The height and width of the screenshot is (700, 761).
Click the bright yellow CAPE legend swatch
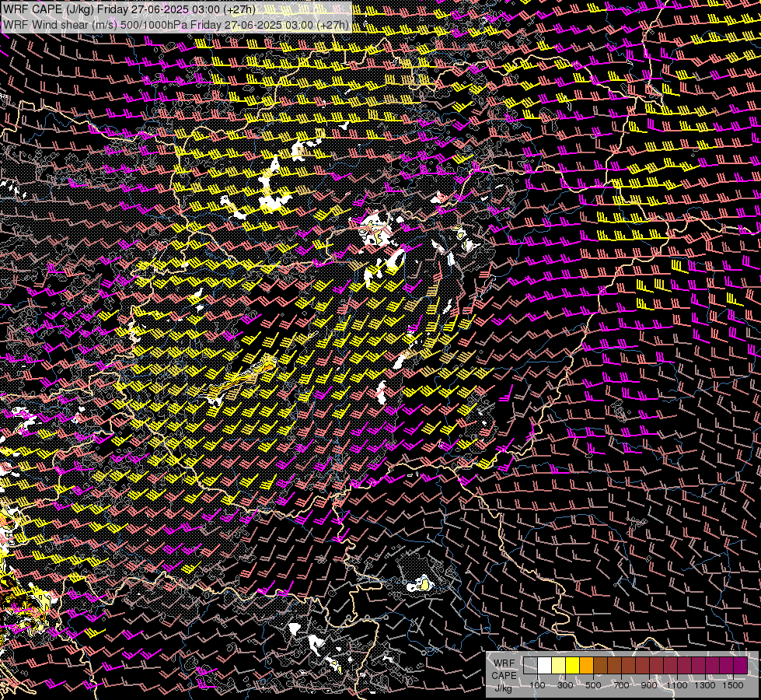coord(573,666)
